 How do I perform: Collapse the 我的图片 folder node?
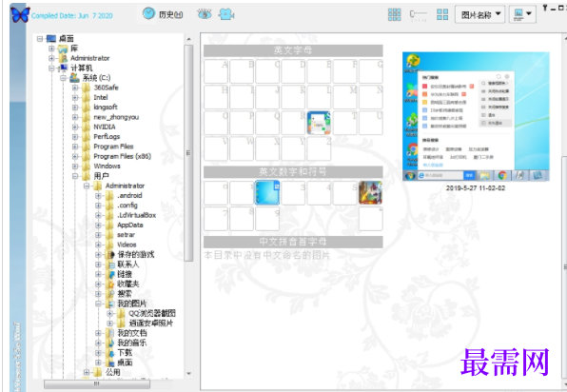point(98,304)
